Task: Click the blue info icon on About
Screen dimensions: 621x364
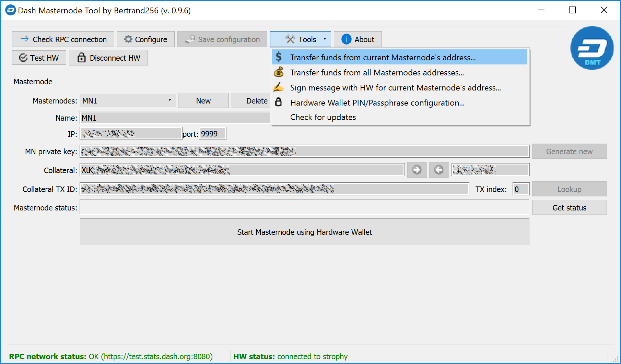Action: click(x=346, y=39)
